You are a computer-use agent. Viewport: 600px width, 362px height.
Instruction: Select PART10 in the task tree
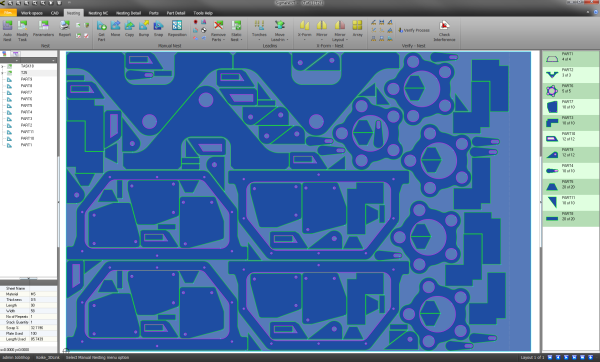27,138
